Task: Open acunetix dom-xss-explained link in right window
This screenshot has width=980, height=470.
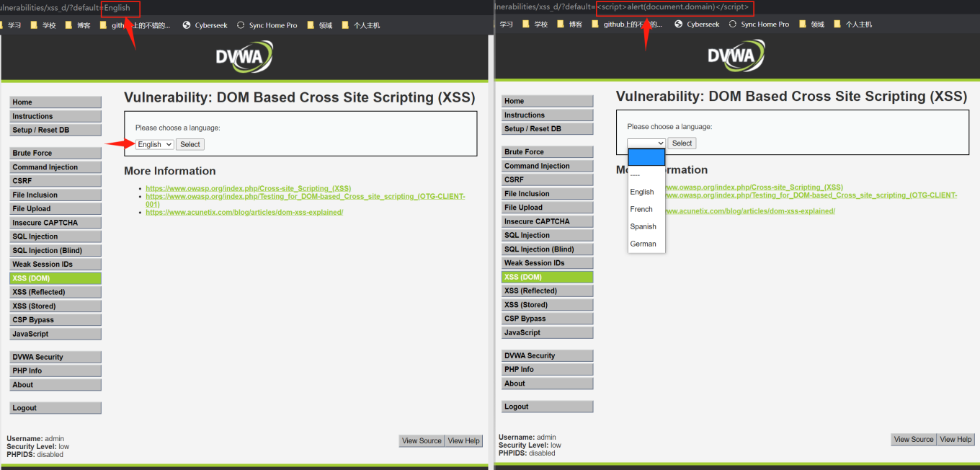Action: pyautogui.click(x=749, y=211)
